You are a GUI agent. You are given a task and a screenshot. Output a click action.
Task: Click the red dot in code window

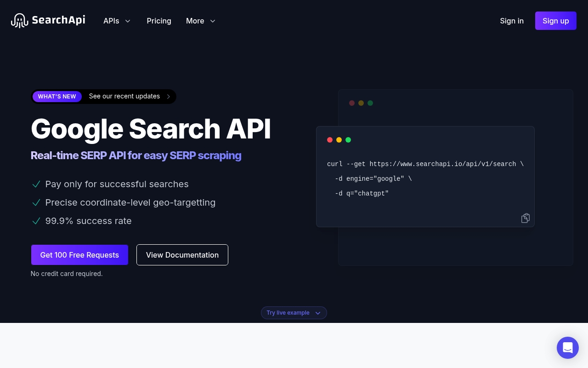(330, 140)
